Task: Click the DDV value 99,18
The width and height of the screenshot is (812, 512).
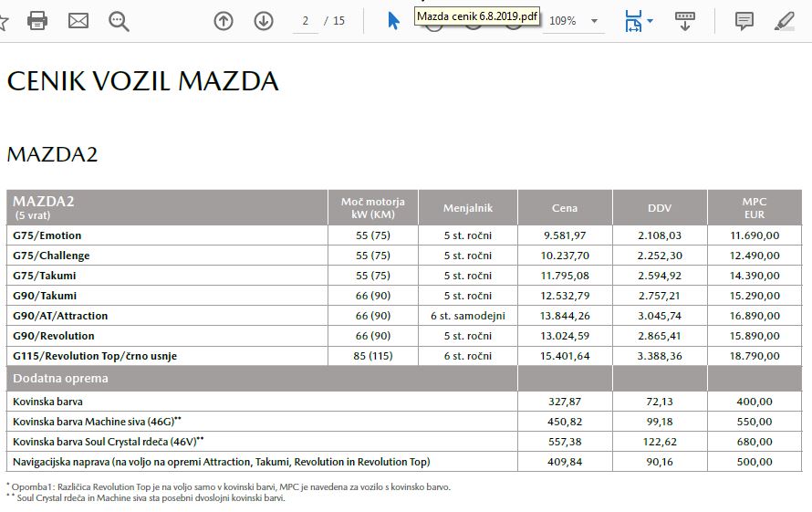Action: (x=660, y=422)
